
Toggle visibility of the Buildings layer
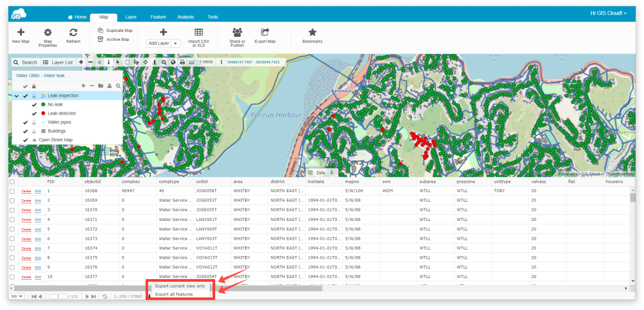[25, 130]
